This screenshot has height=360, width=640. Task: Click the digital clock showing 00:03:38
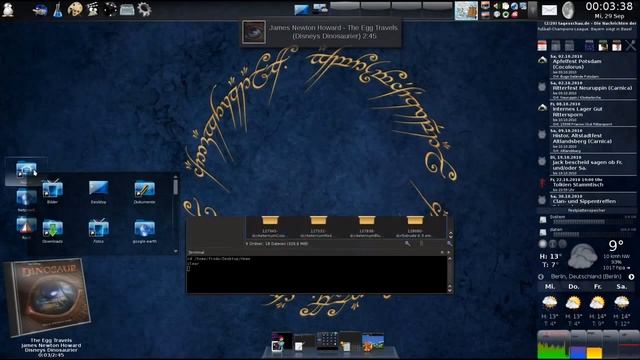coord(609,6)
